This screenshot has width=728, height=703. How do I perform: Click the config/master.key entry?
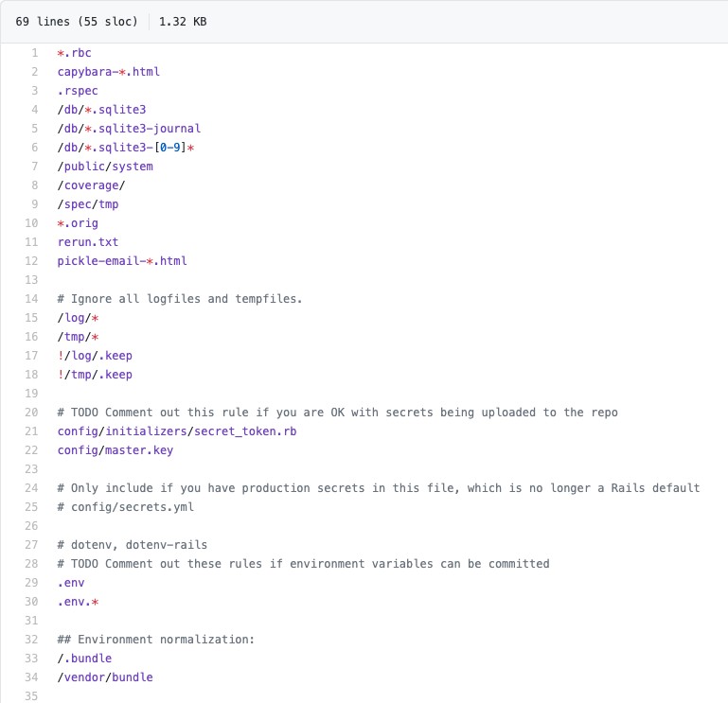[115, 450]
